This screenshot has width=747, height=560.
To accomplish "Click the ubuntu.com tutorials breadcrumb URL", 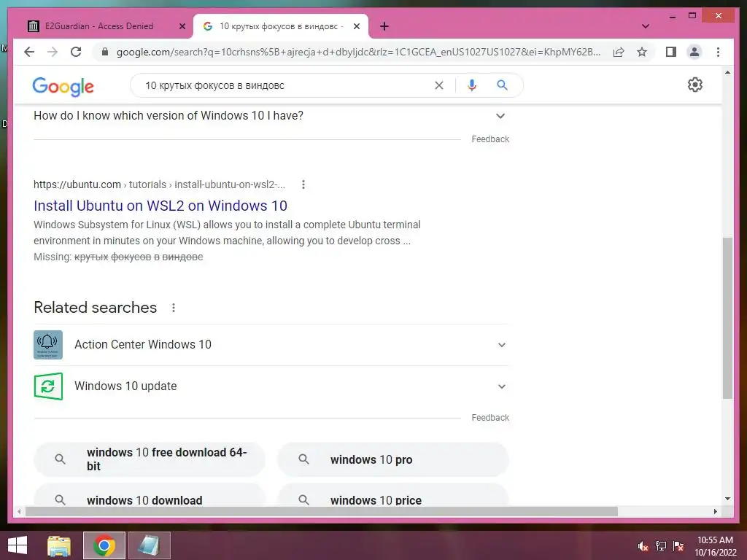I will (x=159, y=184).
